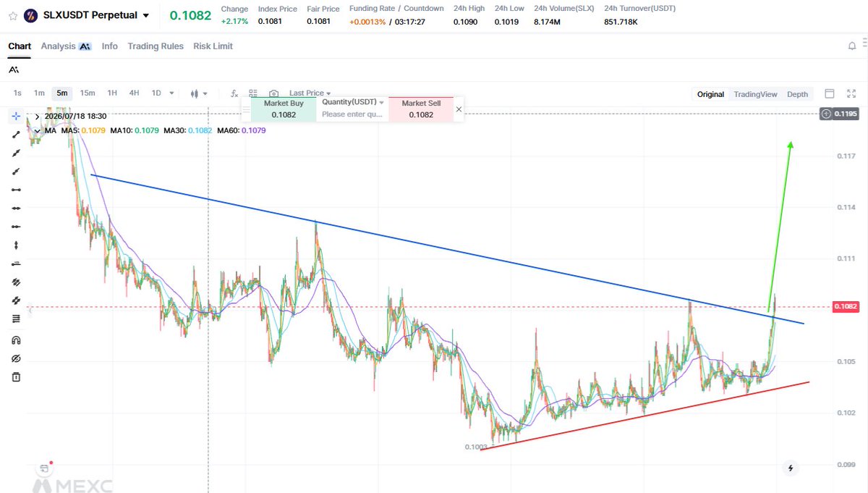Click the chart layout window icon
The width and height of the screenshot is (868, 493).
pos(830,93)
